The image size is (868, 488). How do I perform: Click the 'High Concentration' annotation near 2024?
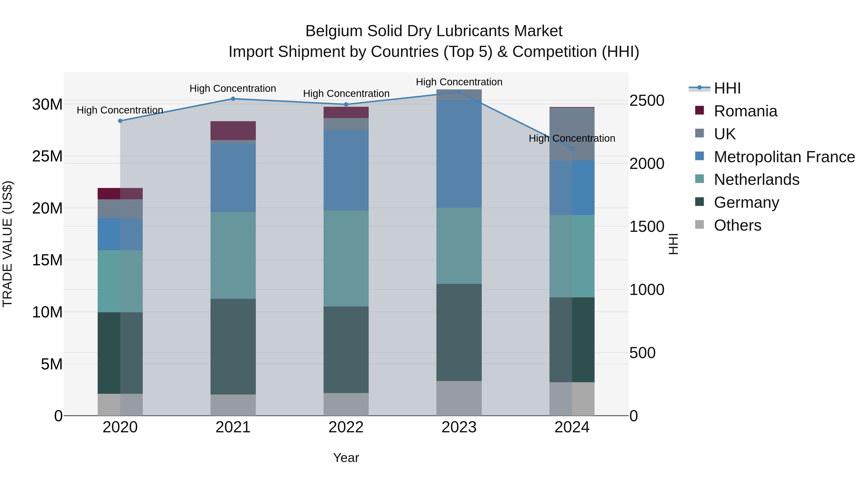[572, 138]
